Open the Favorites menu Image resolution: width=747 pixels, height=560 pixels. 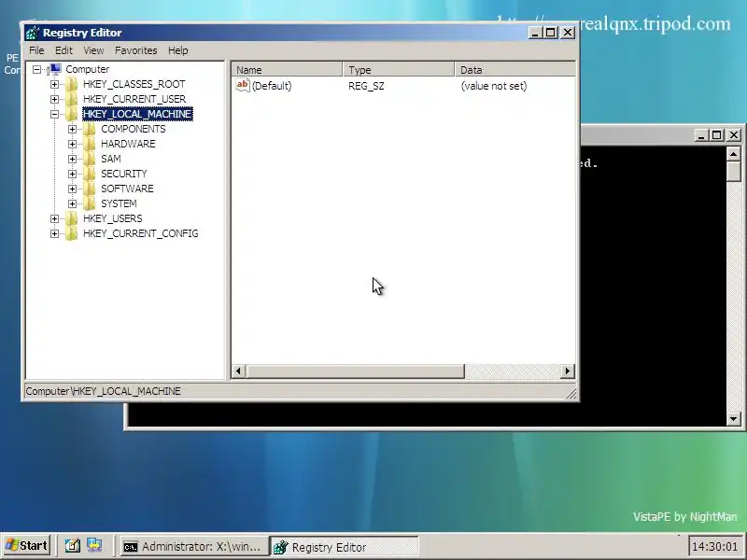click(x=135, y=50)
